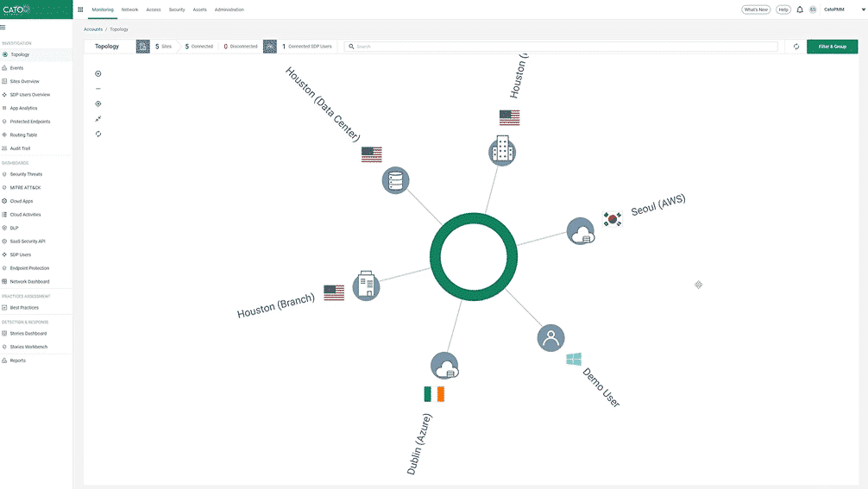Image resolution: width=868 pixels, height=489 pixels.
Task: Zoom out of the topology map
Action: click(98, 89)
